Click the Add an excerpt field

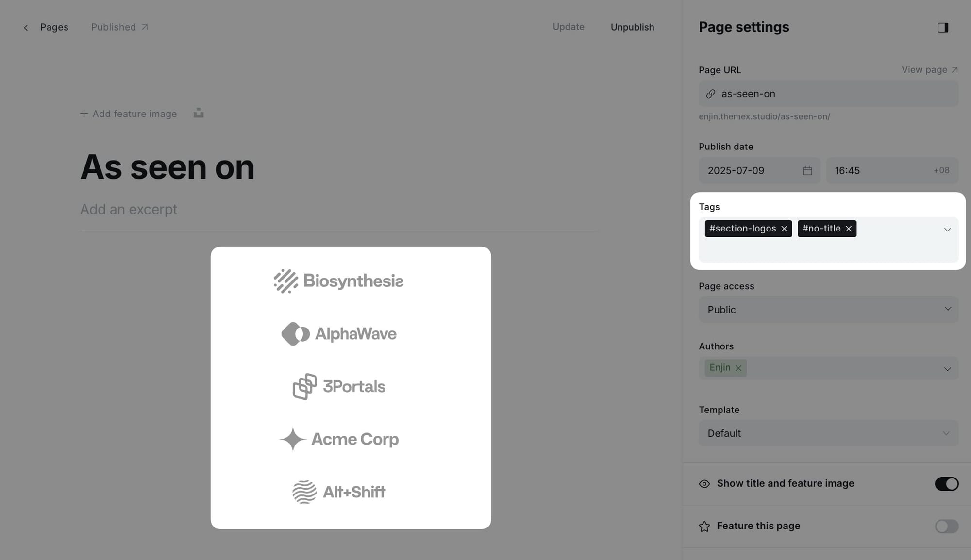[129, 209]
